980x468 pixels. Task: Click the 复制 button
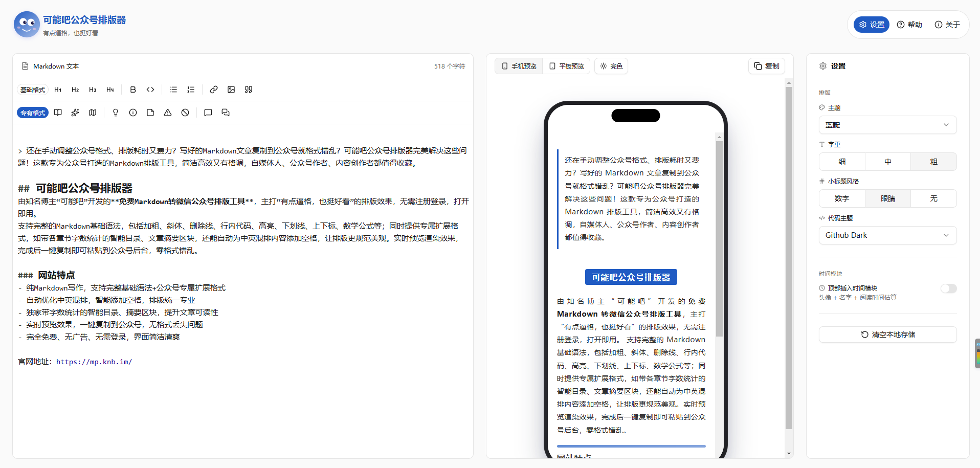767,66
